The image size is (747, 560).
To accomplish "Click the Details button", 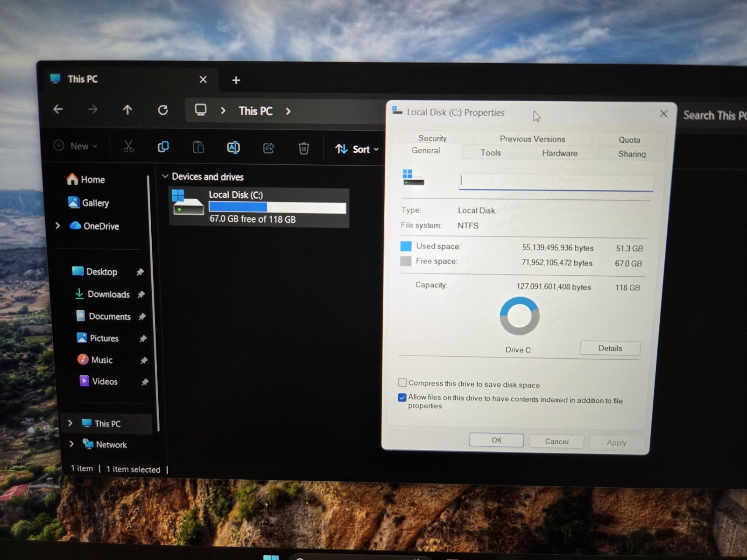I will (x=610, y=348).
